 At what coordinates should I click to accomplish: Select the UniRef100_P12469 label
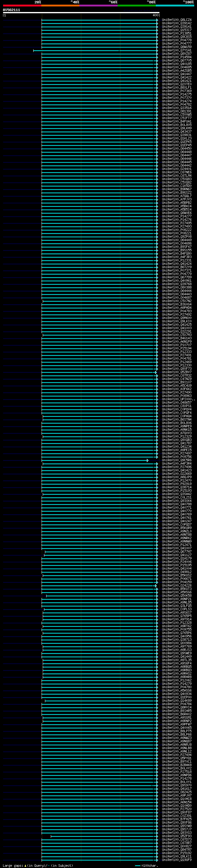176,362
